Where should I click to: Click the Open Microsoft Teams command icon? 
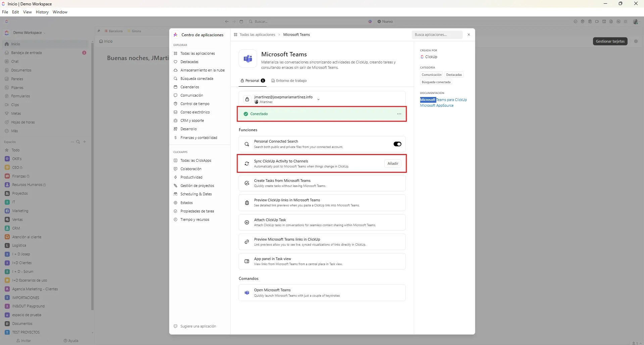click(247, 293)
